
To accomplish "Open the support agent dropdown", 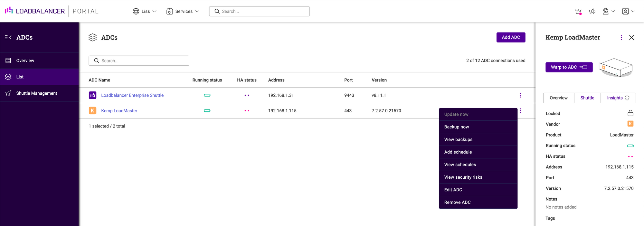I will click(608, 11).
